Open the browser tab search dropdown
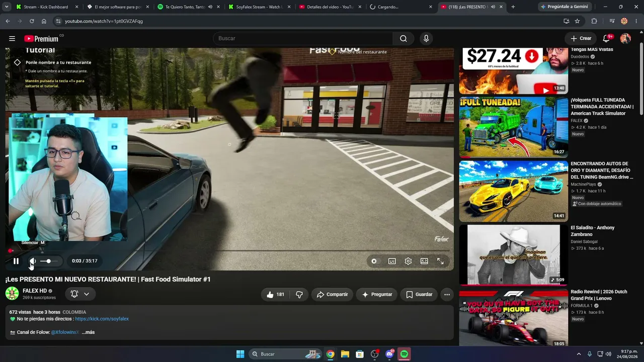644x362 pixels. pos(6,7)
